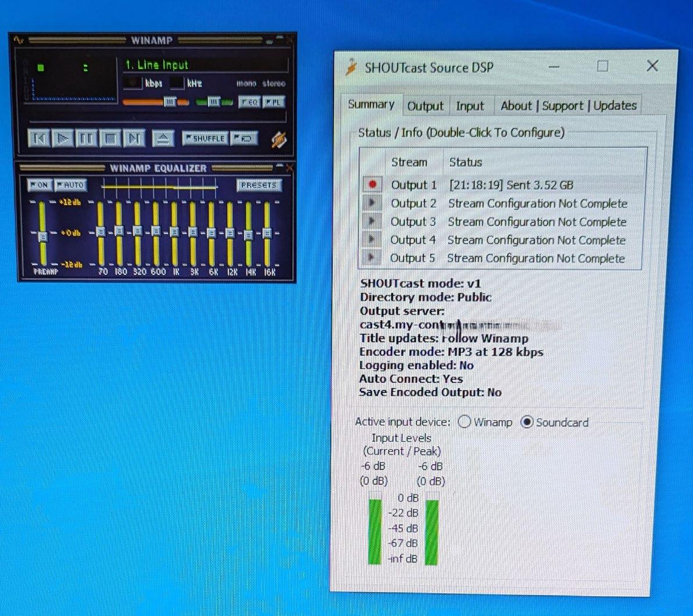Close the Winamp Equalizer window

pos(289,167)
